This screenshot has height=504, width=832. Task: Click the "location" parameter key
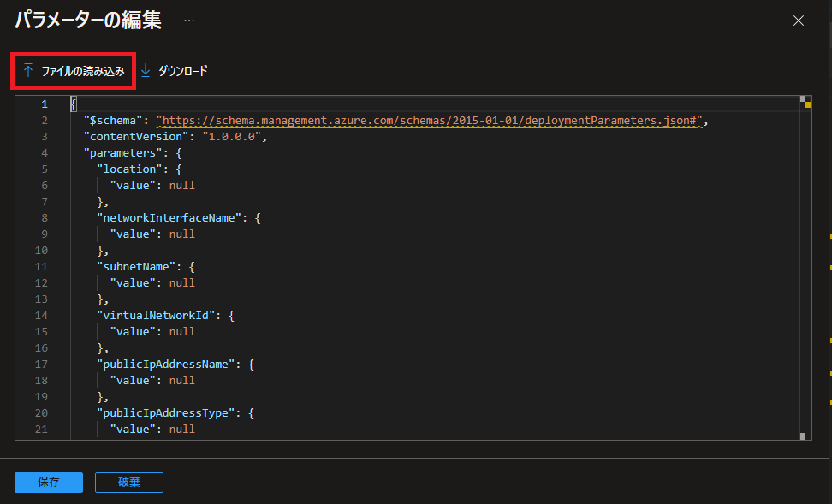point(128,169)
